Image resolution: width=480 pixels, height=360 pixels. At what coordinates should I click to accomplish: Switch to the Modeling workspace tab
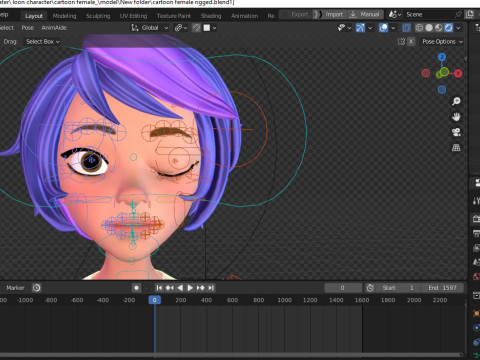(x=64, y=16)
